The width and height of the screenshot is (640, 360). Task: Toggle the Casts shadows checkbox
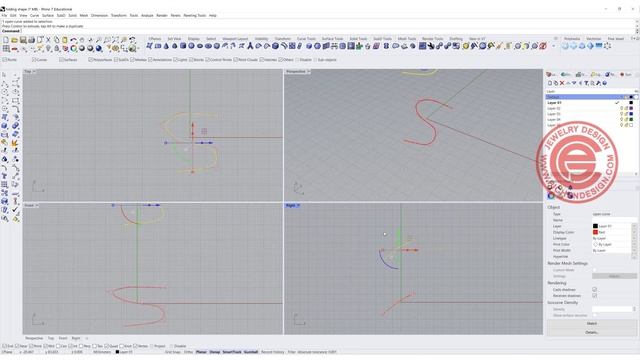point(594,289)
